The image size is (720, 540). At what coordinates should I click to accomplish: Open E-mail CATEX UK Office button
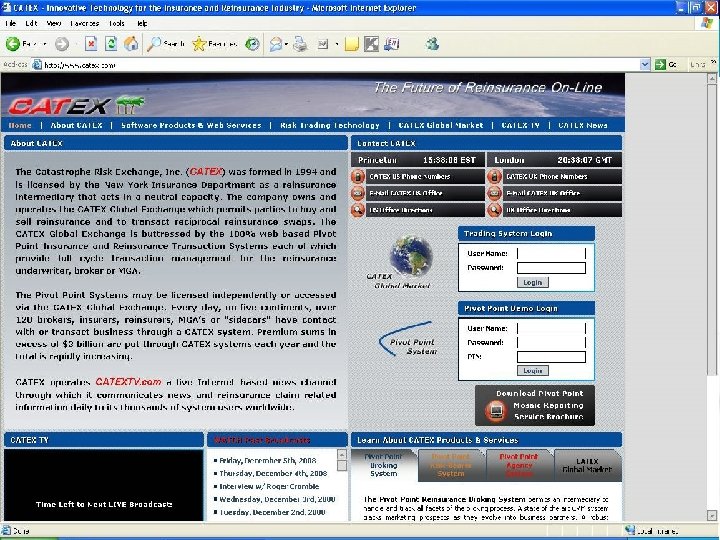[562, 193]
